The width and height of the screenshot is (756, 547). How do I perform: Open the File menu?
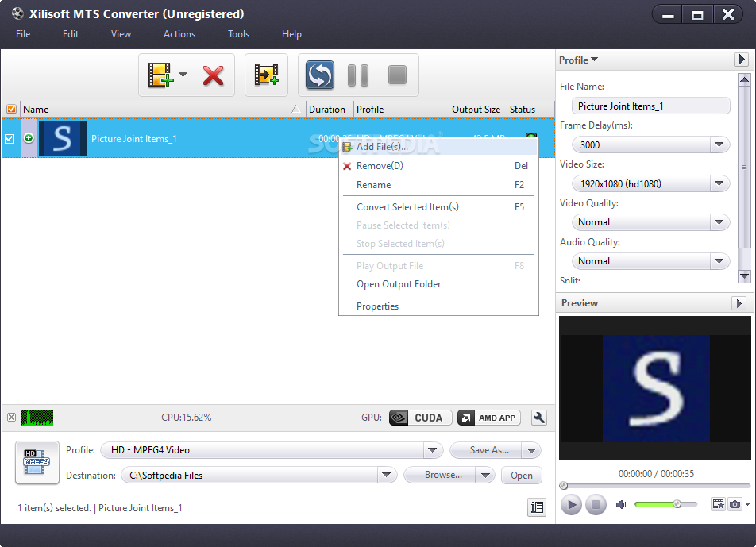click(x=23, y=34)
